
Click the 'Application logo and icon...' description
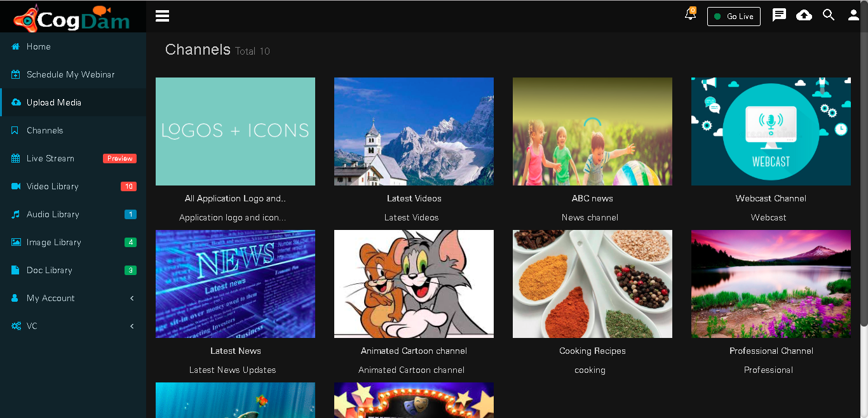233,217
